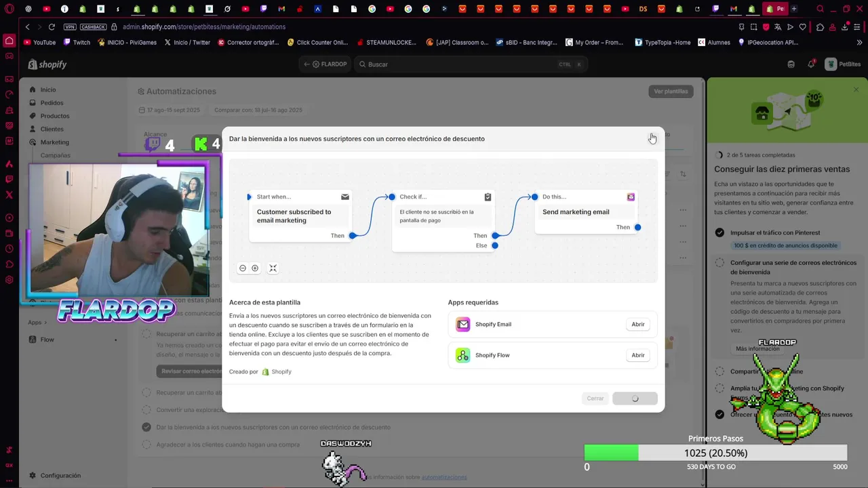
Task: Toggle the VPN badge in address bar
Action: coord(69,26)
